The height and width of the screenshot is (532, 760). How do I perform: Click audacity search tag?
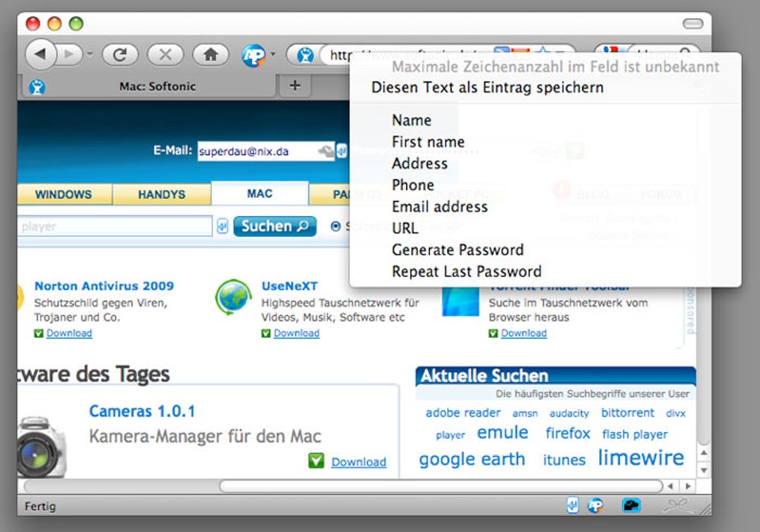[569, 414]
